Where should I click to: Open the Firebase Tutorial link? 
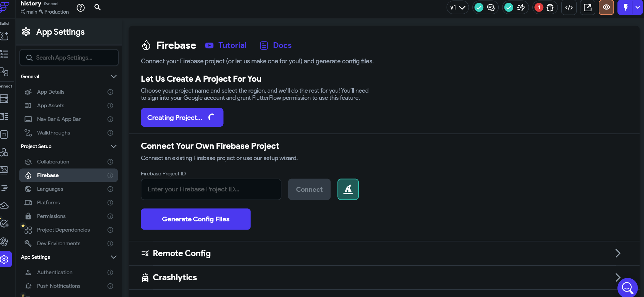click(226, 45)
